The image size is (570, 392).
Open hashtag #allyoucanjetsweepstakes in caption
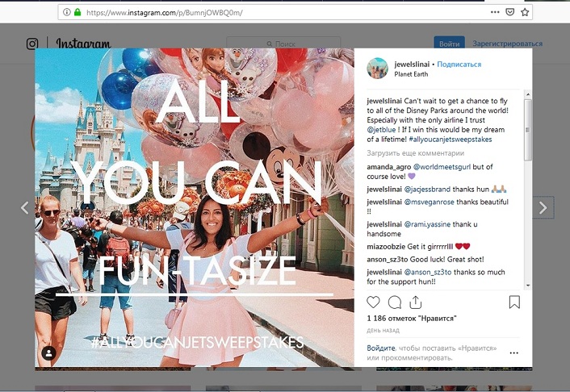[451, 140]
